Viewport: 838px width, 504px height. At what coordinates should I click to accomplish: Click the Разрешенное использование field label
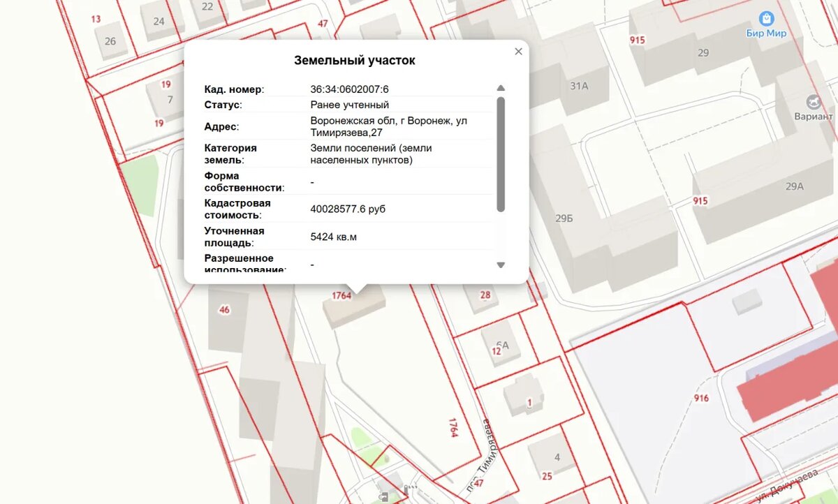tap(245, 263)
